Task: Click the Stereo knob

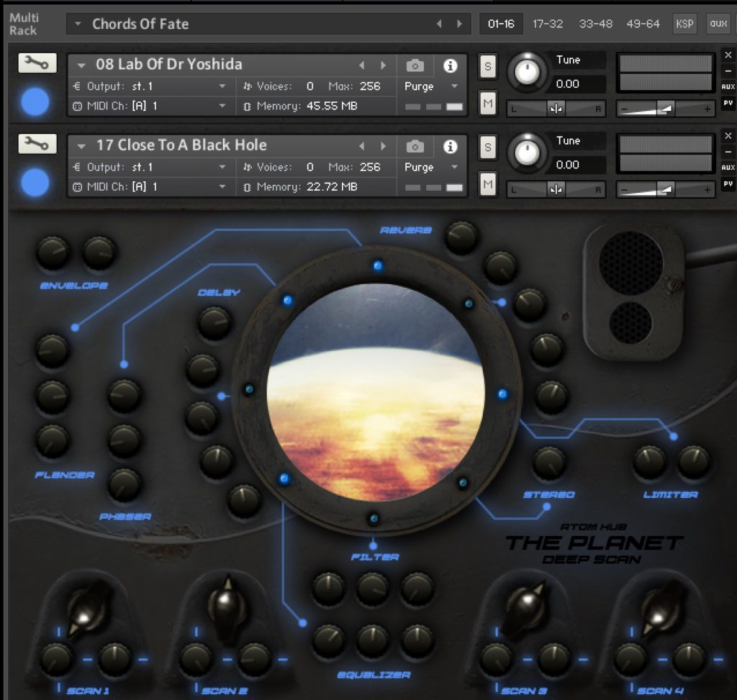Action: point(548,463)
